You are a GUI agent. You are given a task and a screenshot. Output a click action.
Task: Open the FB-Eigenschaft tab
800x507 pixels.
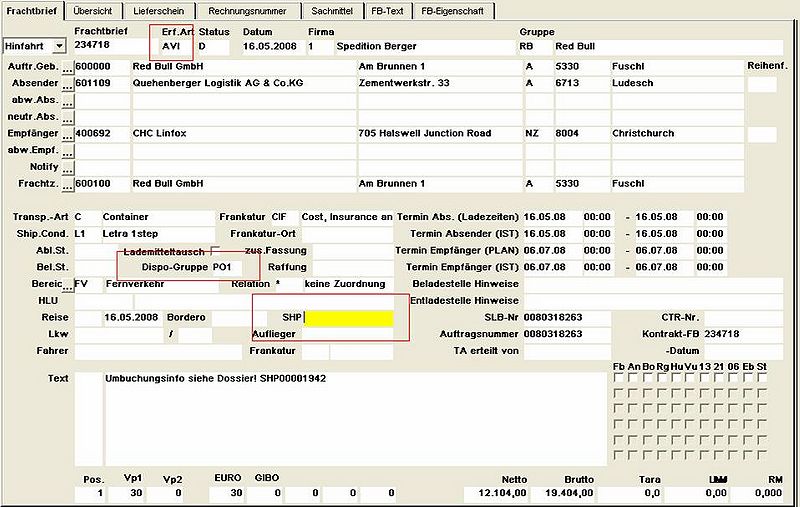(453, 11)
